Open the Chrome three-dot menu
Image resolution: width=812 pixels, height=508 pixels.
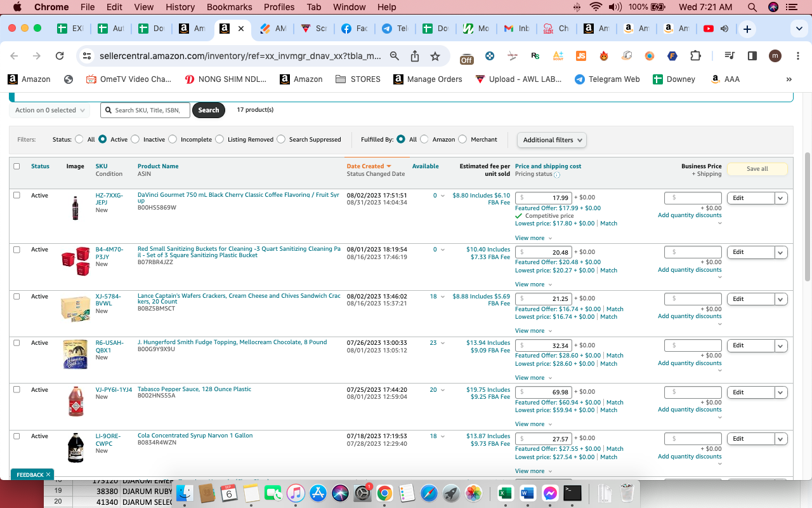point(798,56)
